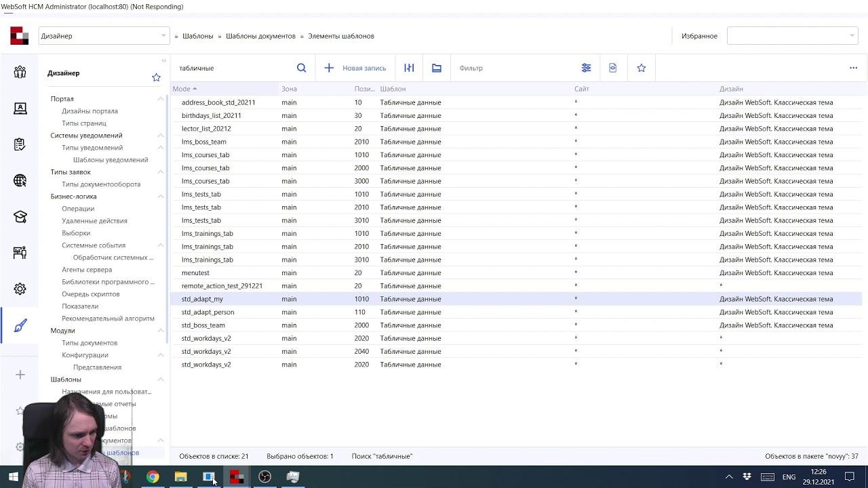Collapse the navigation panel with double chevron
This screenshot has height=488, width=868.
click(x=163, y=60)
